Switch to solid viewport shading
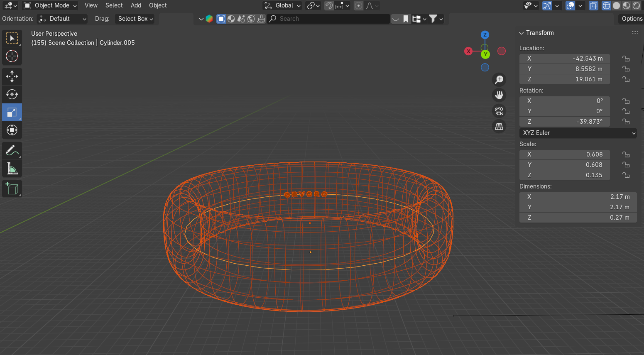The width and height of the screenshot is (644, 355). coord(617,5)
